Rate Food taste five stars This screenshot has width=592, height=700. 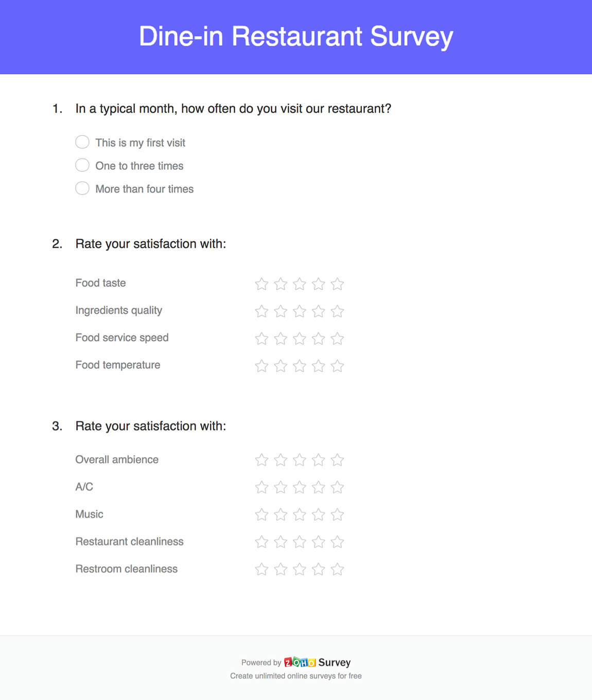click(337, 284)
